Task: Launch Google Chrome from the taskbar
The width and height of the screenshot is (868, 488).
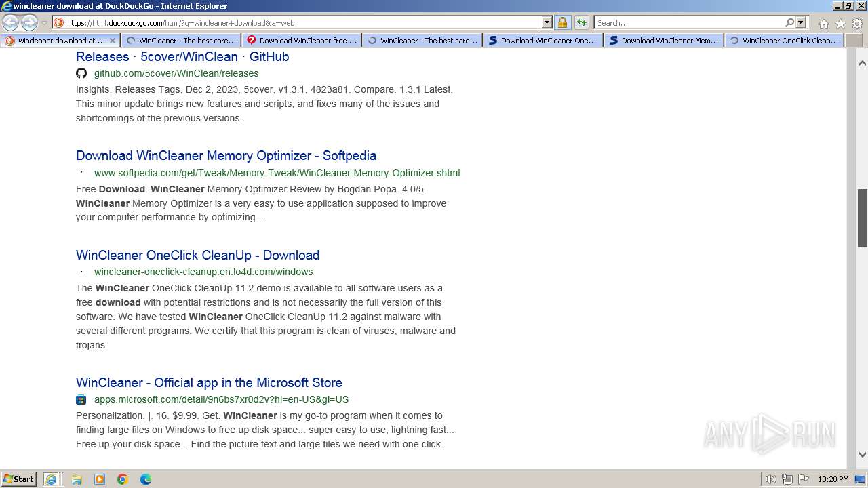Action: coord(123,479)
